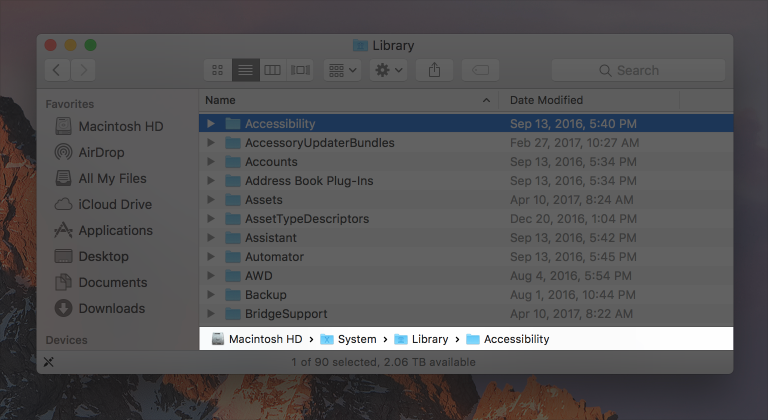The height and width of the screenshot is (420, 768).
Task: Click the date Aug 1, 2016, 10:44 PM
Action: pos(573,295)
